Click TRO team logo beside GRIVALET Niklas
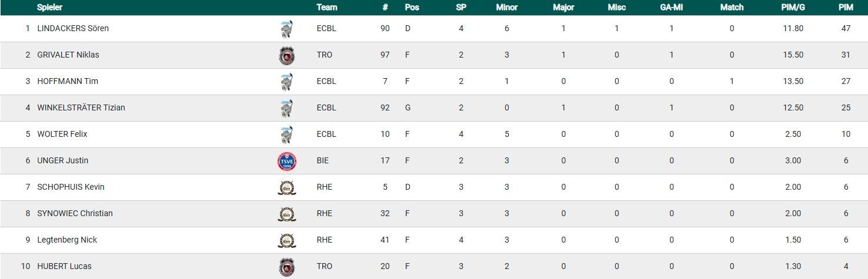The width and height of the screenshot is (868, 279). click(287, 55)
